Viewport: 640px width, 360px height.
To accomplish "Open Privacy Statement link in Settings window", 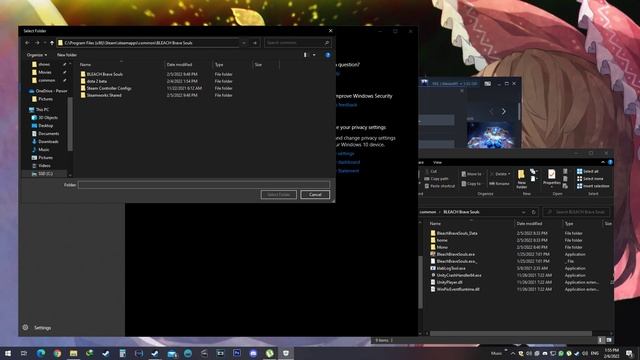I will point(348,171).
